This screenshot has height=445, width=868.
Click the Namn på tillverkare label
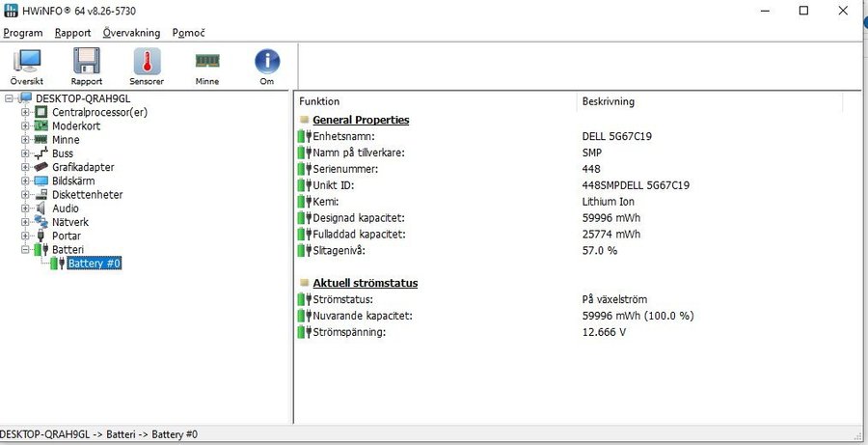(x=359, y=153)
